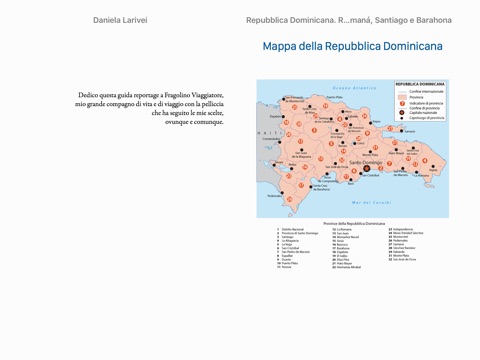Click the line ovunque e comunque

194,122
